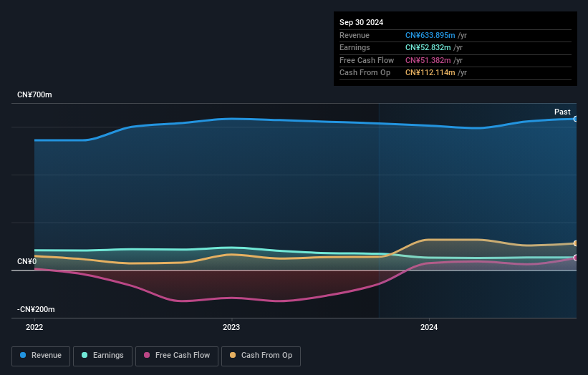This screenshot has height=375, width=588.
Task: Click the Free Cash Flow endpoint marker
Action: pyautogui.click(x=576, y=258)
